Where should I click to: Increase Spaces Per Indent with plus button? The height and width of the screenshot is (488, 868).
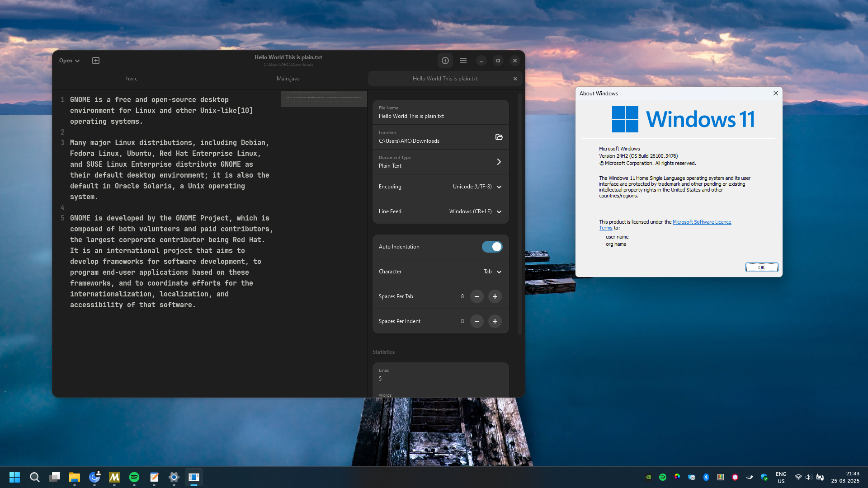(x=495, y=321)
